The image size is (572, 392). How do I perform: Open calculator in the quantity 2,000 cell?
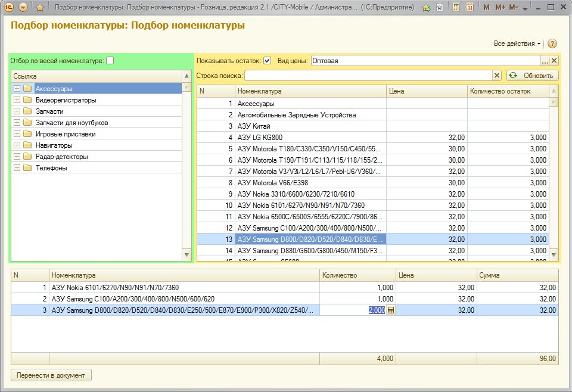click(391, 310)
